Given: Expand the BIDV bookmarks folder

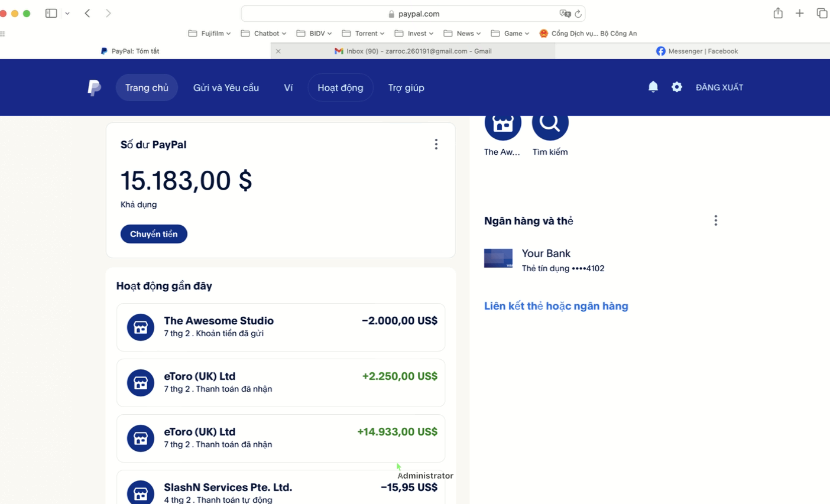Looking at the screenshot, I should 314,34.
